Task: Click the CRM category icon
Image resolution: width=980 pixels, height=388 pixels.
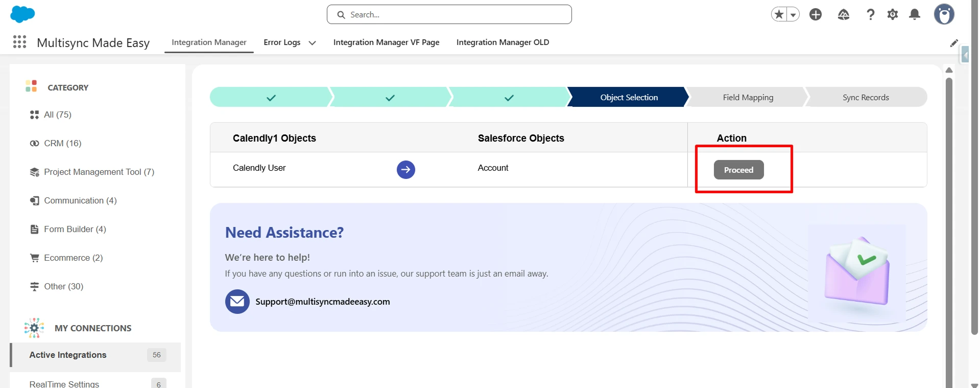Action: (x=34, y=143)
